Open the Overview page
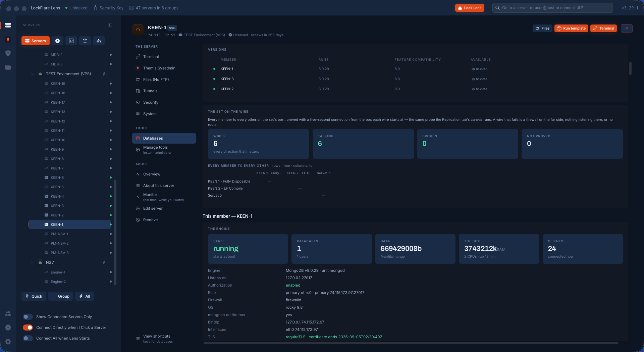This screenshot has width=644, height=352. tap(164, 174)
